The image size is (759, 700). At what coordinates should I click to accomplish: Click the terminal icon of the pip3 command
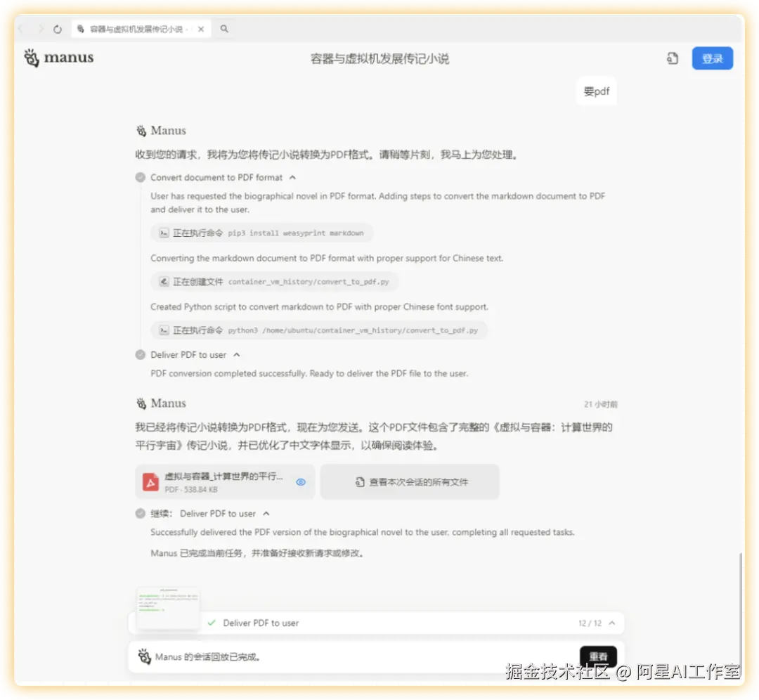point(164,233)
